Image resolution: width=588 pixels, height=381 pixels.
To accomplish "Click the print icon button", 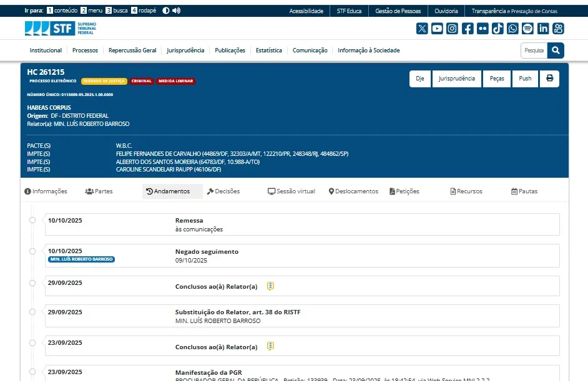I will pos(549,79).
